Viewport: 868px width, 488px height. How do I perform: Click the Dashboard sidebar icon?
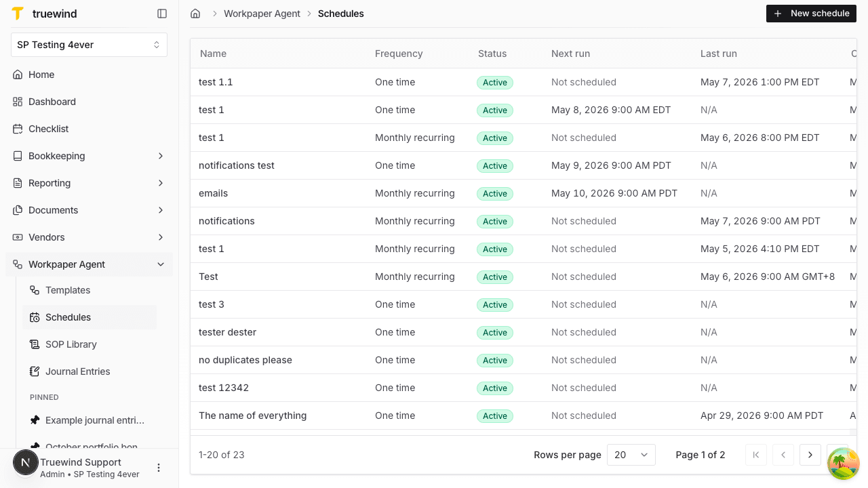click(x=18, y=102)
